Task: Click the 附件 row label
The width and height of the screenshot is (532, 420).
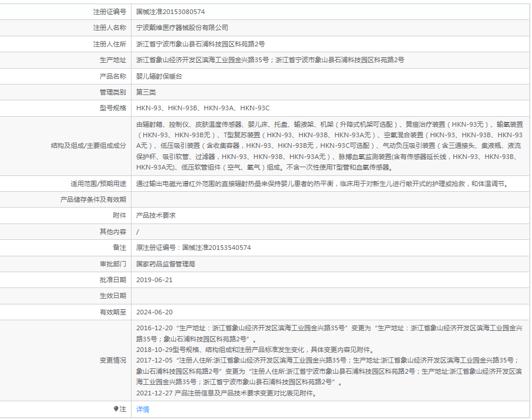Action: (119, 216)
